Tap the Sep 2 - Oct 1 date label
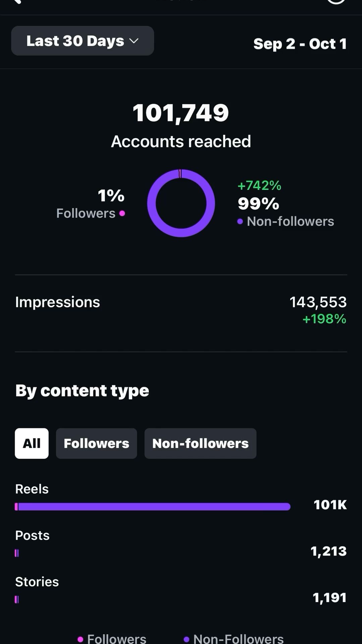This screenshot has width=362, height=644. 300,44
